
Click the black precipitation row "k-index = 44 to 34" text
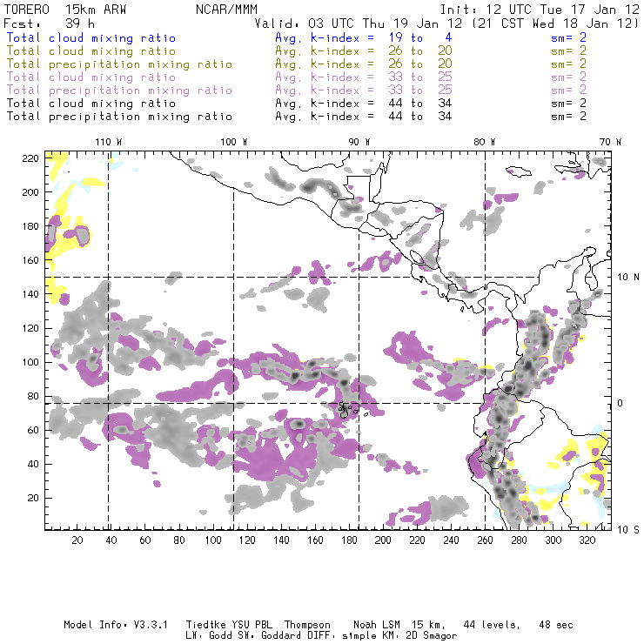pos(381,117)
